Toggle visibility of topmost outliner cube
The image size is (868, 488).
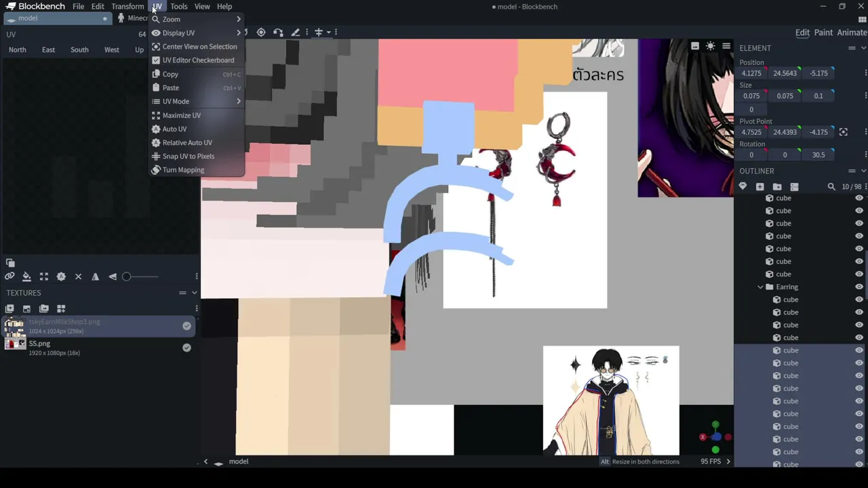point(859,198)
